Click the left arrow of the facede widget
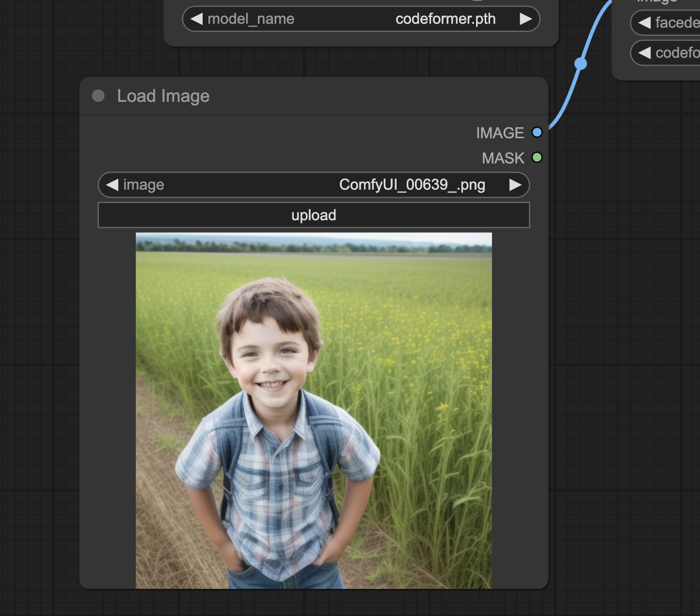700x616 pixels. pyautogui.click(x=644, y=23)
